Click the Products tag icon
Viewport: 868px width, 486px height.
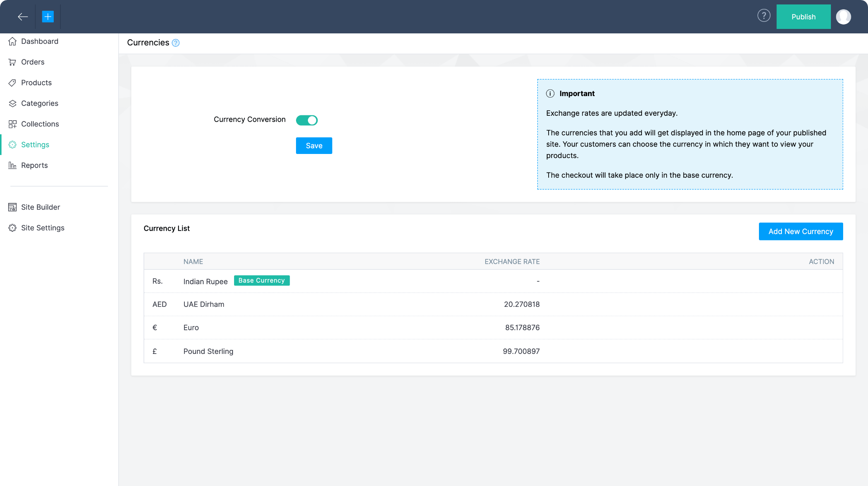point(12,83)
